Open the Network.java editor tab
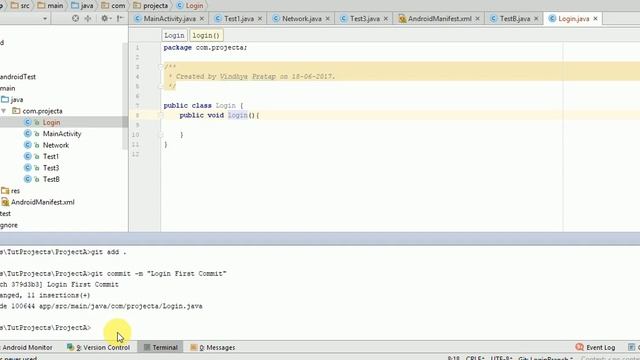 point(301,19)
